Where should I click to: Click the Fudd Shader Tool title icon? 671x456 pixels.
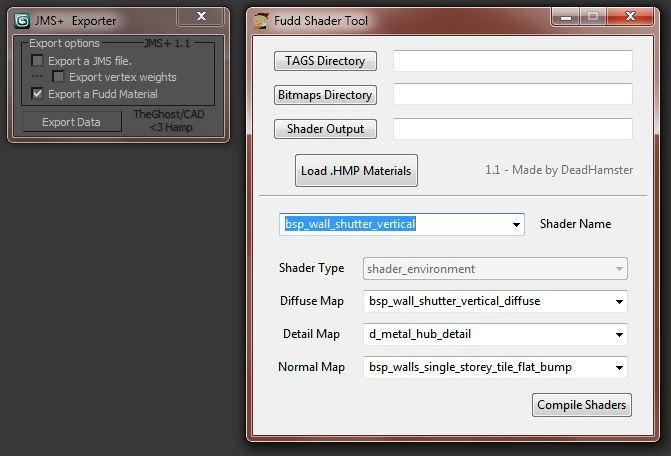261,21
